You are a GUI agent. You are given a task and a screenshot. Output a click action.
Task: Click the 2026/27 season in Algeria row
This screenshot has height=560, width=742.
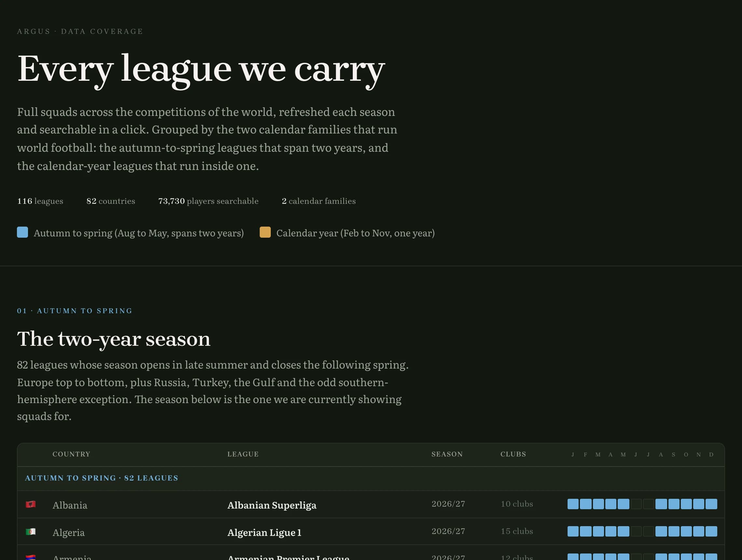point(448,531)
